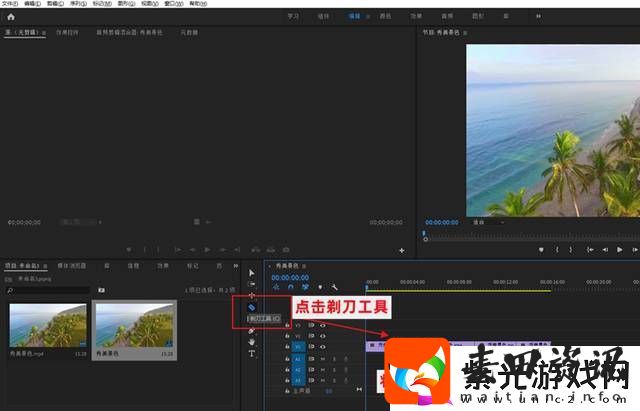Click timeline ruler playhead marker
The image size is (640, 411).
coord(367,288)
